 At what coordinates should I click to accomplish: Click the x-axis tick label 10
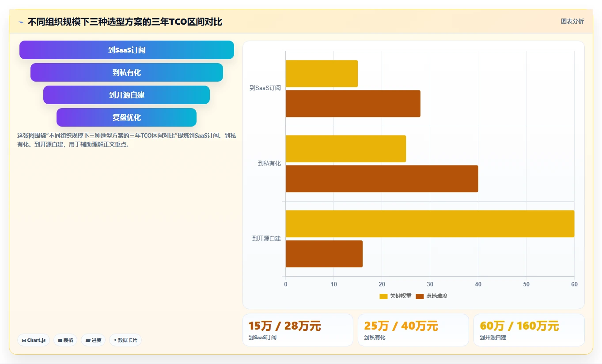pyautogui.click(x=334, y=284)
